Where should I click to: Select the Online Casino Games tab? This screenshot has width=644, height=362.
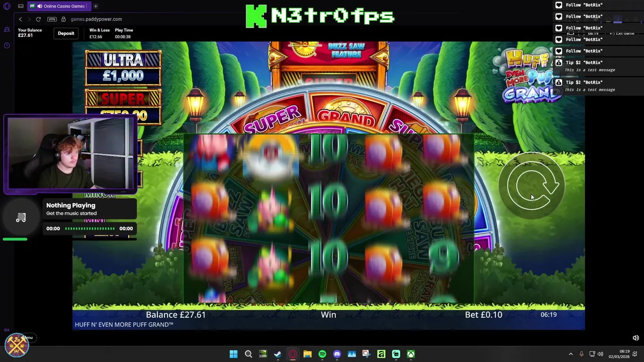click(x=58, y=6)
